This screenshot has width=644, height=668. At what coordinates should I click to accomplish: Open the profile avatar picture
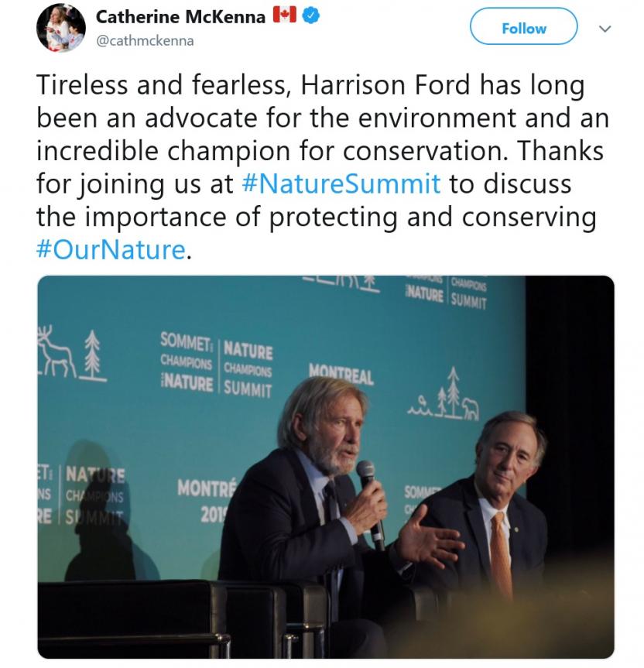tap(60, 27)
